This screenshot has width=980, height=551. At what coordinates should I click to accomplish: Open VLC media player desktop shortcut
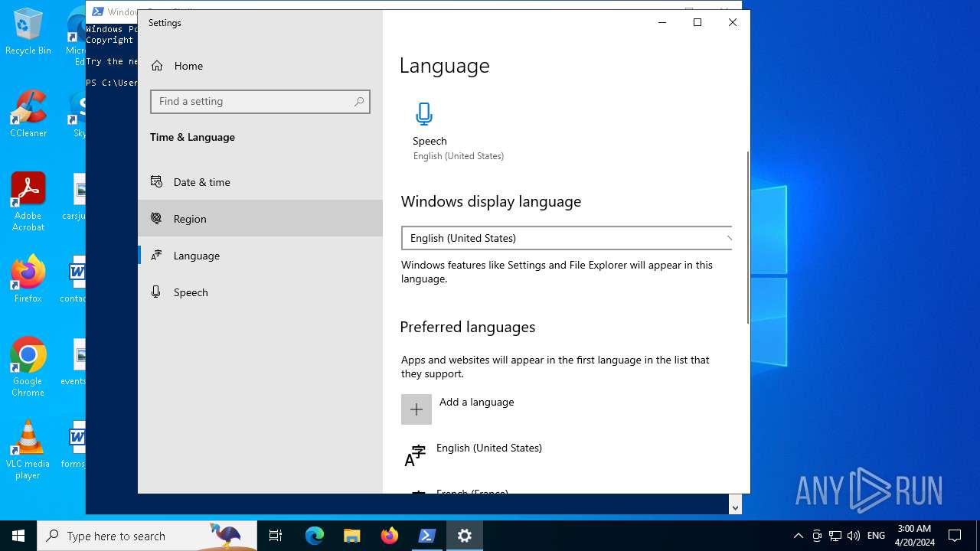tap(28, 450)
